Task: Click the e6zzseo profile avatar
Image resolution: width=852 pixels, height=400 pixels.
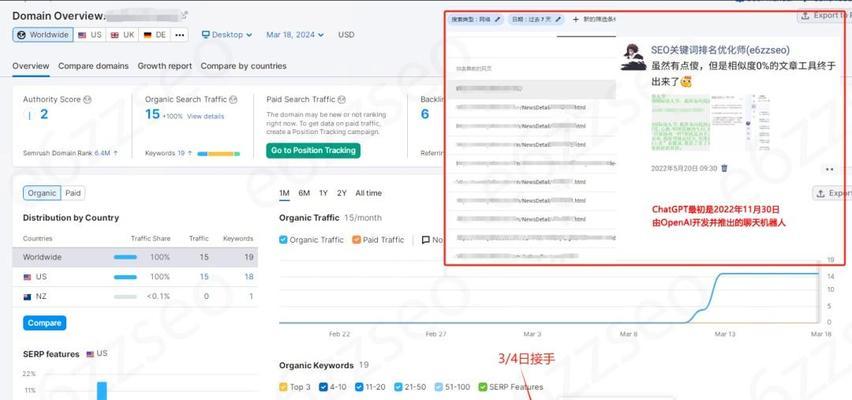Action: (x=633, y=57)
